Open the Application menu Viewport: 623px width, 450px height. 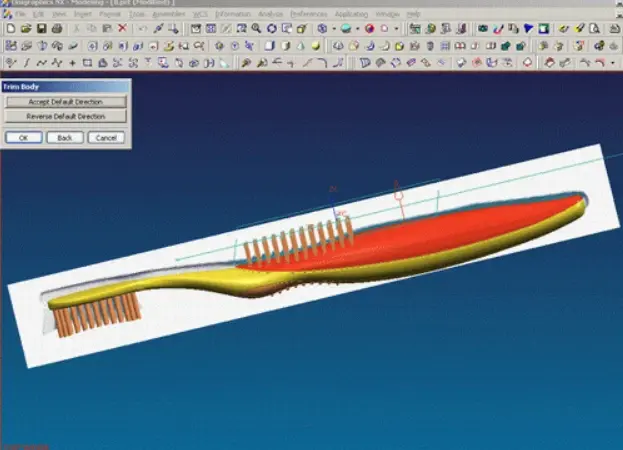coord(351,14)
